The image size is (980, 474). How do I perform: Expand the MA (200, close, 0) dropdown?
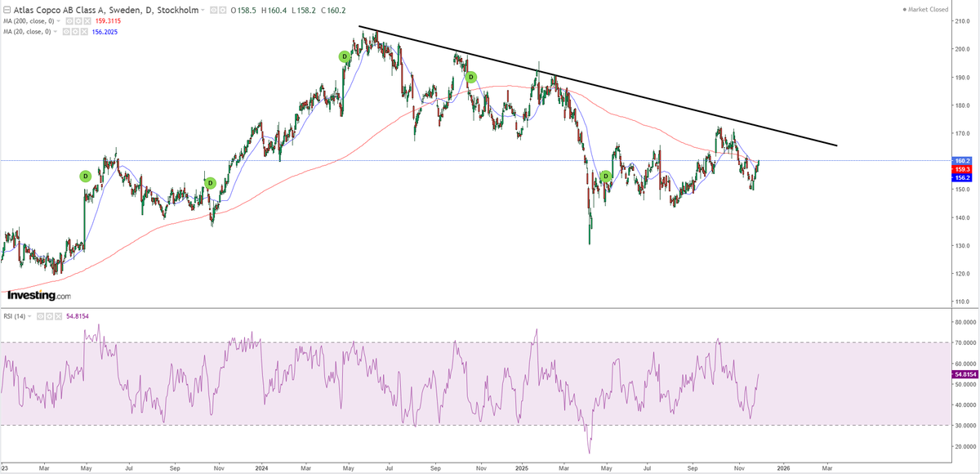(58, 21)
